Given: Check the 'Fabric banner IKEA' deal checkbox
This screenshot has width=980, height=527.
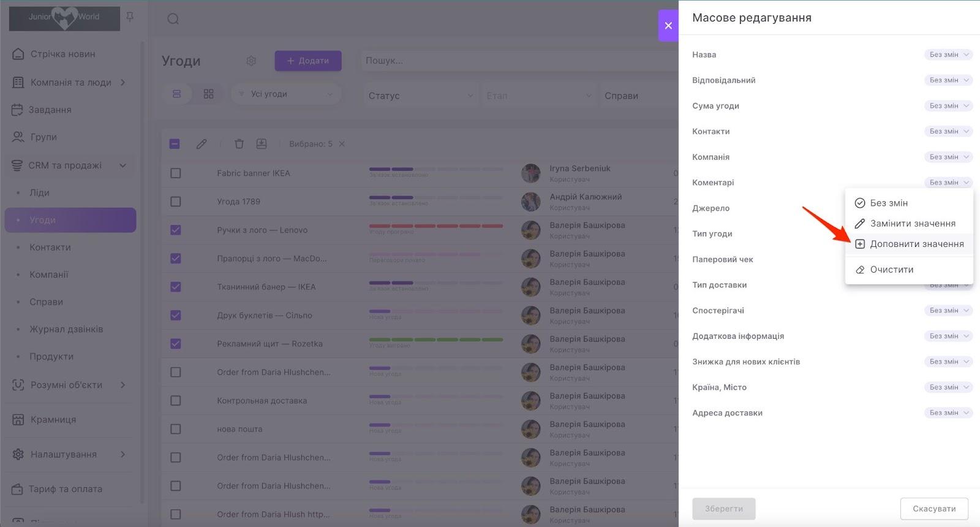Looking at the screenshot, I should tap(176, 173).
